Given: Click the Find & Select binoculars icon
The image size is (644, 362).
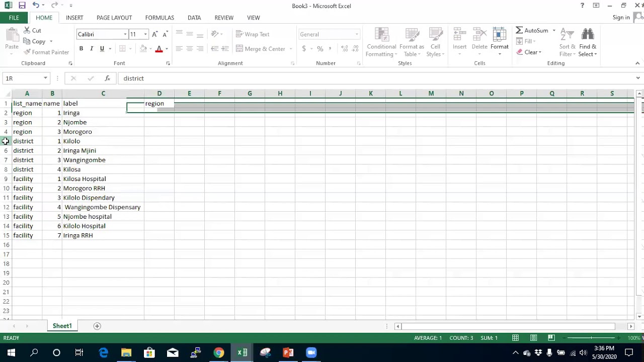Looking at the screenshot, I should pyautogui.click(x=587, y=35).
